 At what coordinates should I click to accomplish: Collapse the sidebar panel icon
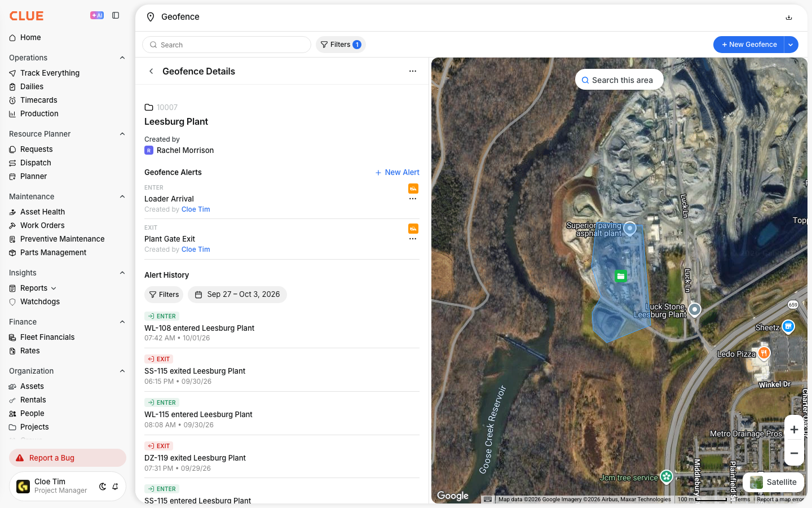pyautogui.click(x=116, y=16)
